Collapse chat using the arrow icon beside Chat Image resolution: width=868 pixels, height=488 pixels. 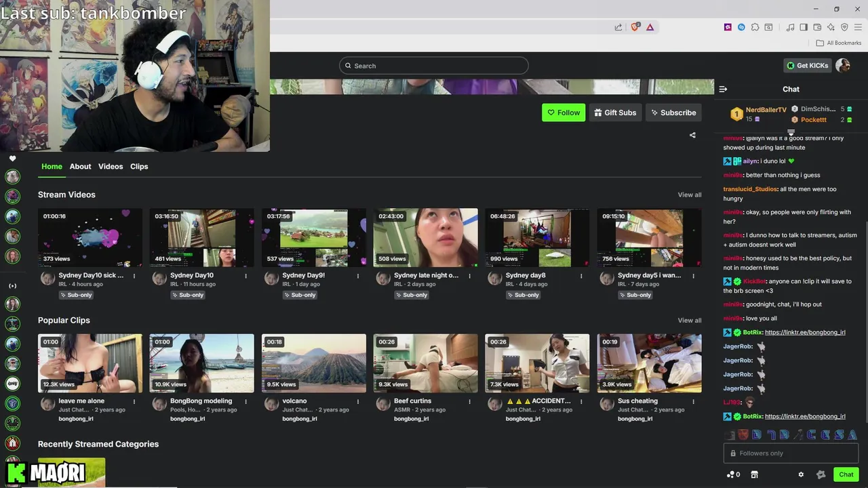(x=723, y=89)
